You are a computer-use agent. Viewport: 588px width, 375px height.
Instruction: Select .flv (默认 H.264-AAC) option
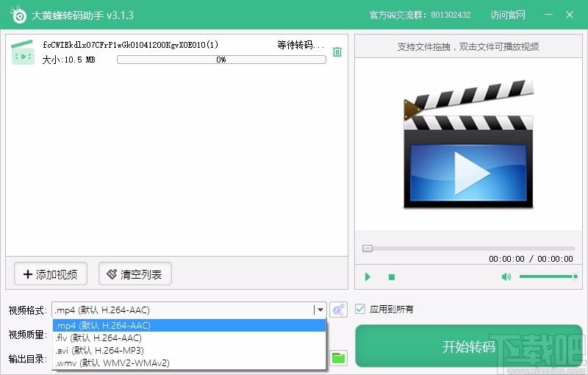190,338
